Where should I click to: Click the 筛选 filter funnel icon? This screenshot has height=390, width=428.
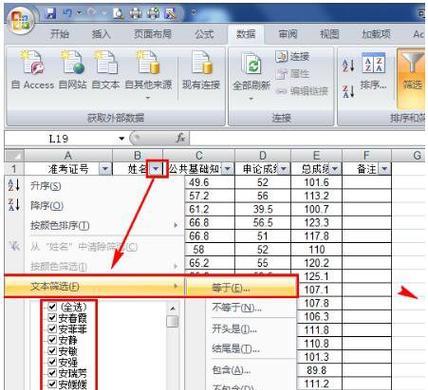pyautogui.click(x=412, y=63)
